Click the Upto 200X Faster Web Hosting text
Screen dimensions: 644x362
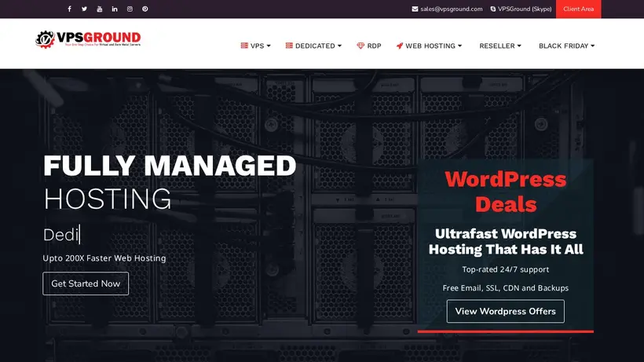(104, 258)
